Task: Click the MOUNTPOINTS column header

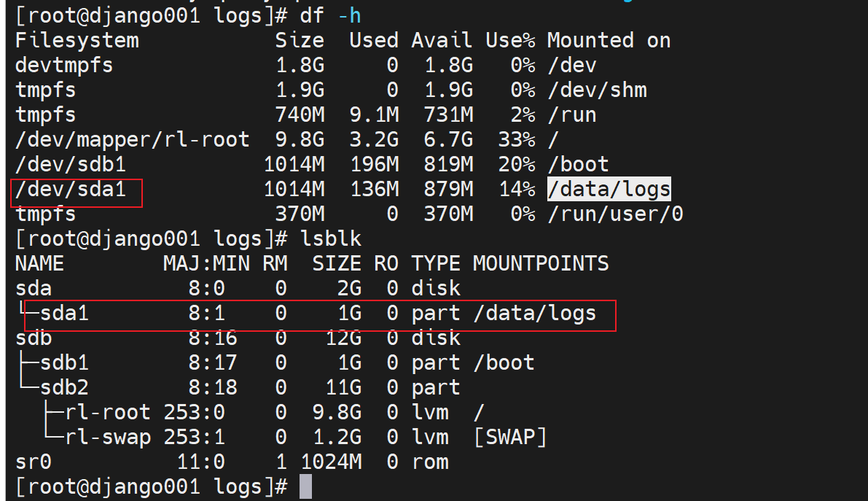Action: point(541,263)
